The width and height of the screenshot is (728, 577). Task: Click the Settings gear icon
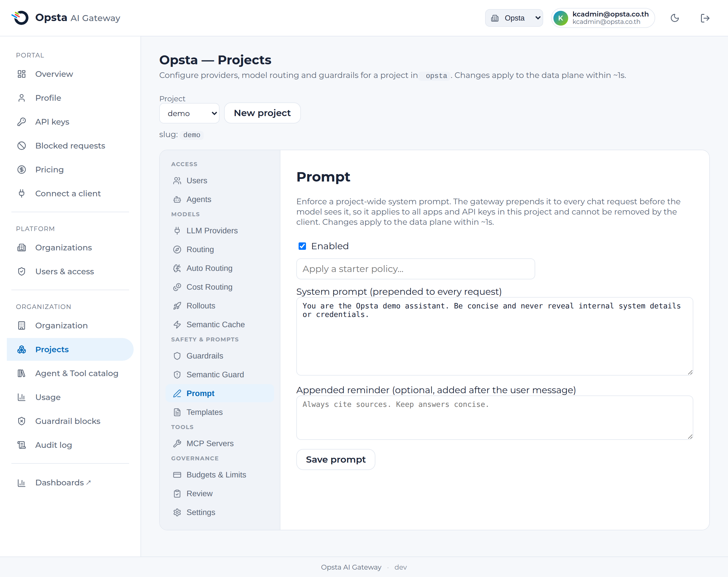pyautogui.click(x=177, y=512)
